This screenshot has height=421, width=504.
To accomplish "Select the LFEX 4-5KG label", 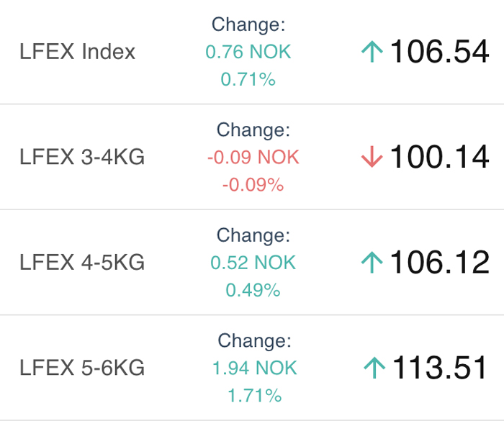I will (x=82, y=263).
